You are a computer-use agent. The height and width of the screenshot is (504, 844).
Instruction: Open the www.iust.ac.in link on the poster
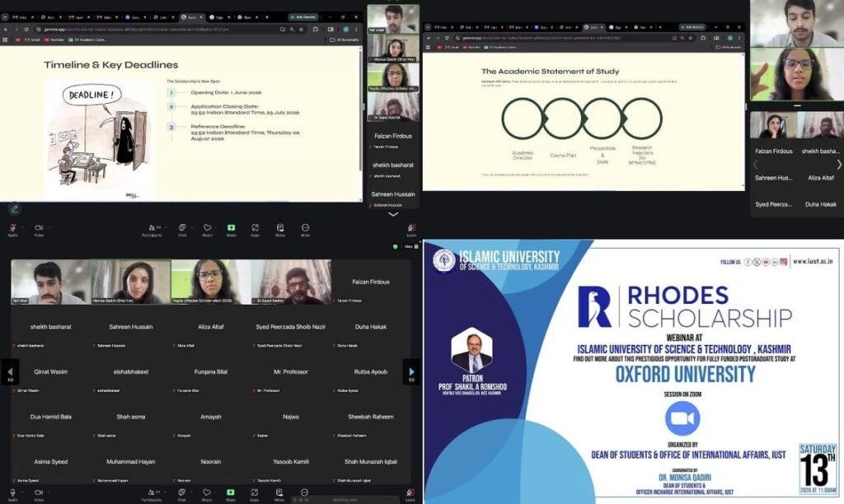pos(813,261)
